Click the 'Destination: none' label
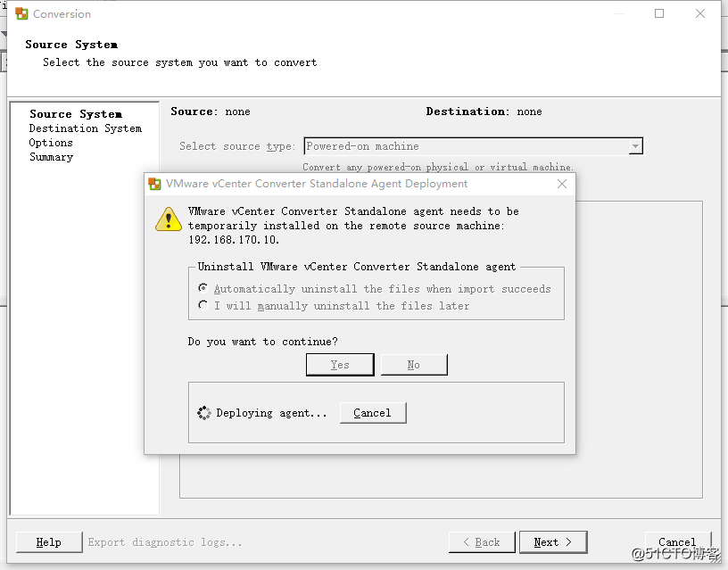728x570 pixels. (x=484, y=112)
